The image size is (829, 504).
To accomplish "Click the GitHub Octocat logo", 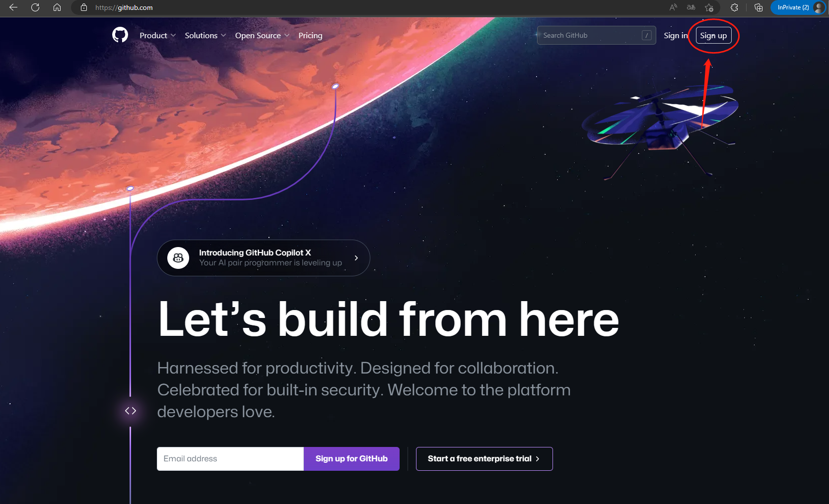I will pos(120,35).
